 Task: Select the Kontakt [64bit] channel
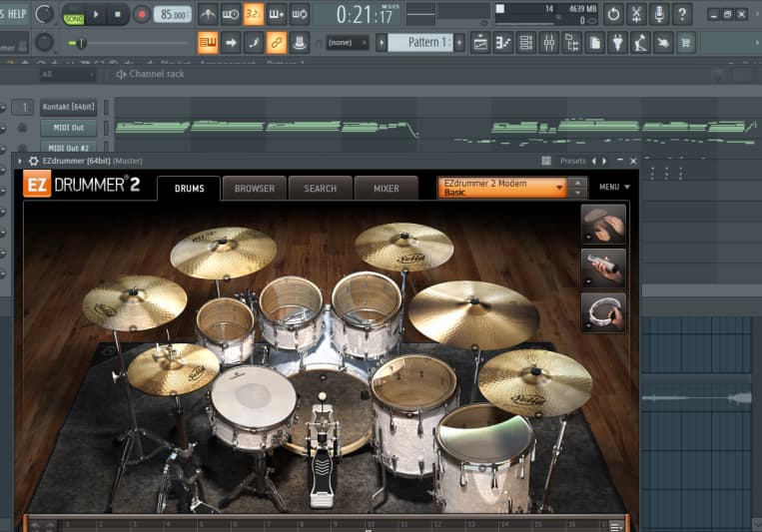tap(68, 108)
